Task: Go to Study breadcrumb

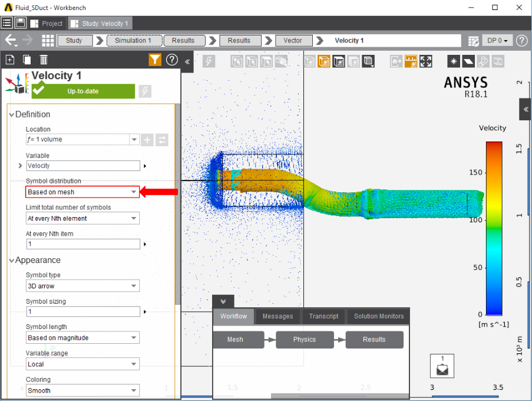Action: 75,41
